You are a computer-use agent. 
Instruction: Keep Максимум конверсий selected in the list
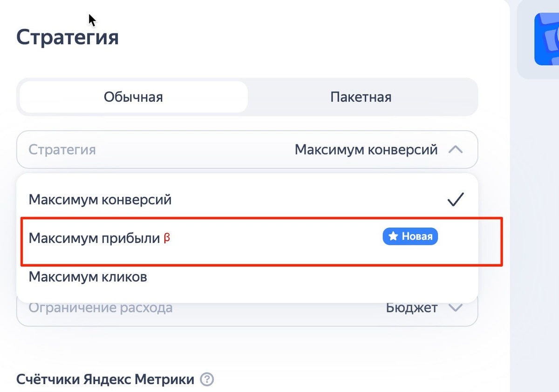[101, 199]
